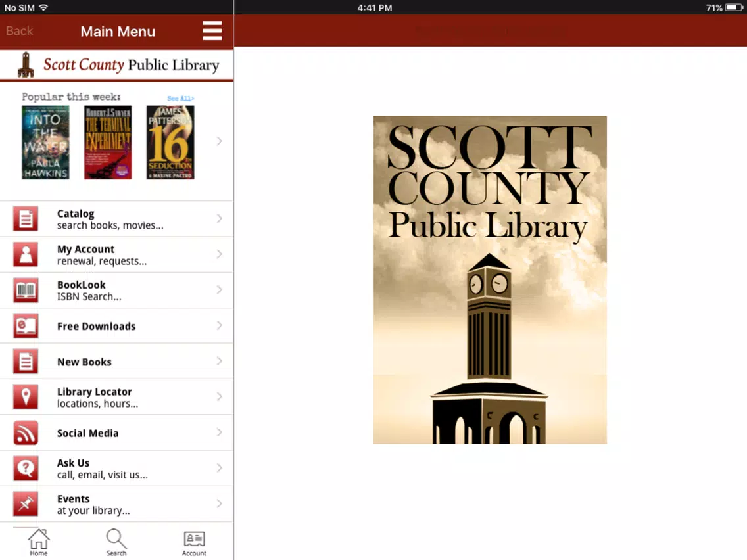Tap the Library Locator map pin icon
The image size is (747, 560).
click(26, 397)
